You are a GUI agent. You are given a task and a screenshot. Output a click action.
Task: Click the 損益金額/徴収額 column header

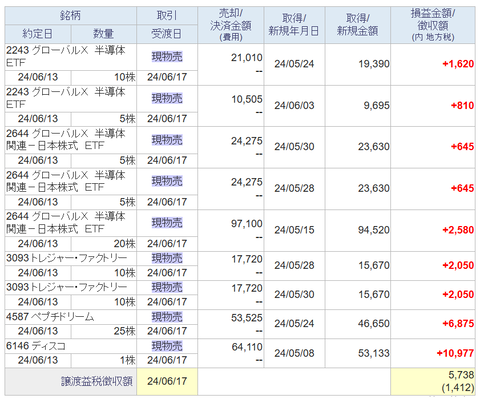tap(433, 25)
